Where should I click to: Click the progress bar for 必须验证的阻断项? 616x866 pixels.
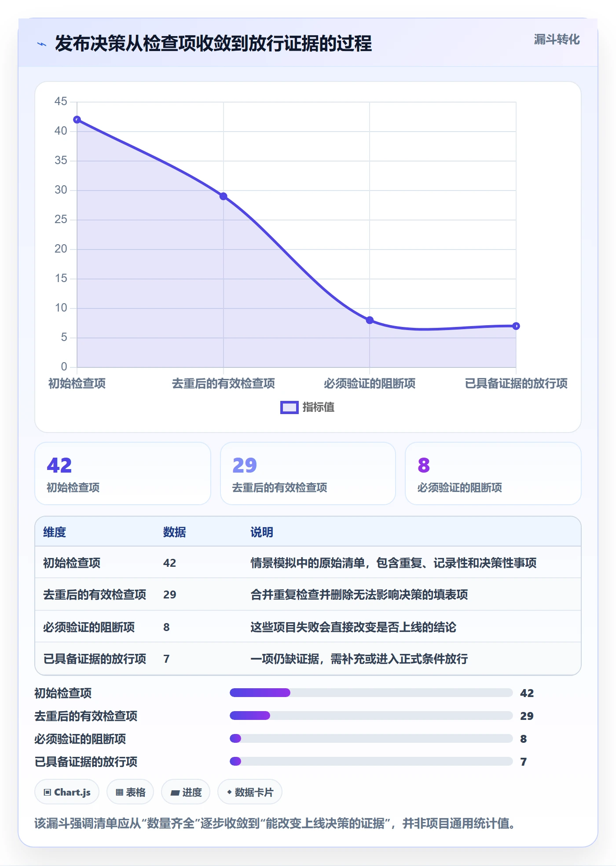[x=371, y=738]
